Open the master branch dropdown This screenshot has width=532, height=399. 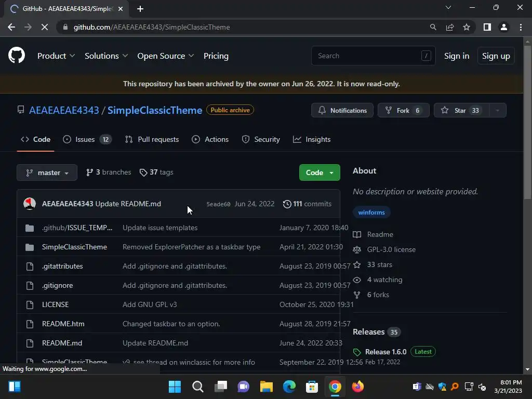pos(47,172)
